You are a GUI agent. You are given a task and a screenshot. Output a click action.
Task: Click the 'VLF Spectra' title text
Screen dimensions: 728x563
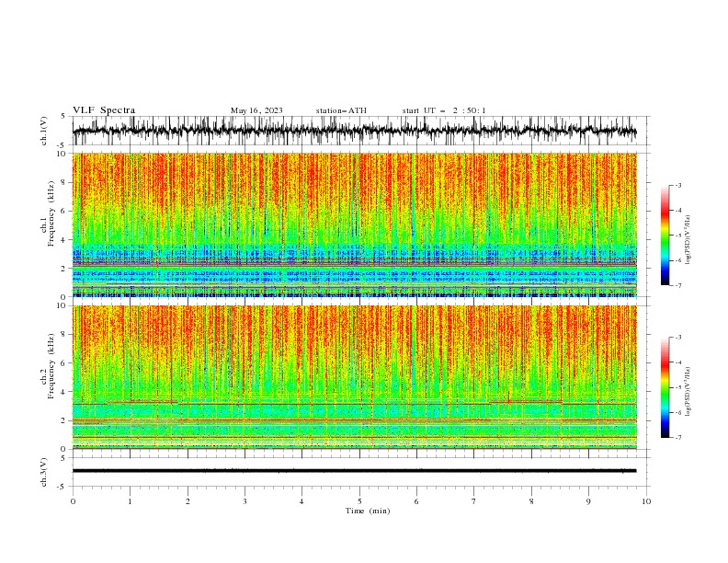click(x=104, y=110)
